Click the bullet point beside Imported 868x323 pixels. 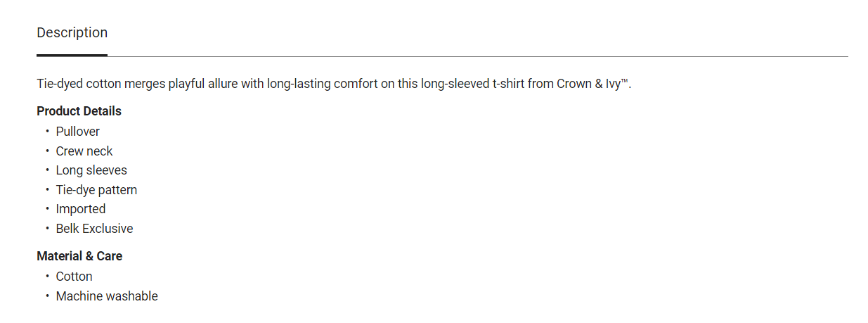pyautogui.click(x=48, y=209)
